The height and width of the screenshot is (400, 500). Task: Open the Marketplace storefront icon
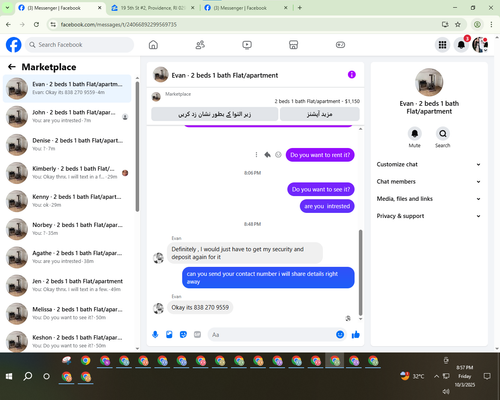coord(293,45)
